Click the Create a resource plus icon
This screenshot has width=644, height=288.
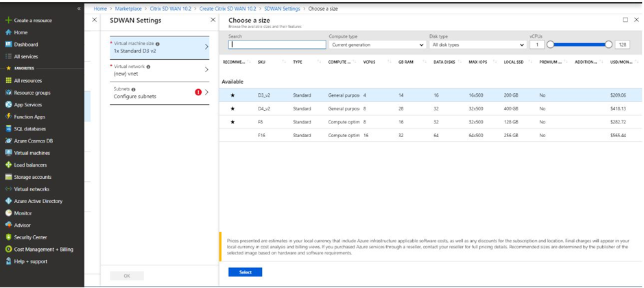(8, 20)
